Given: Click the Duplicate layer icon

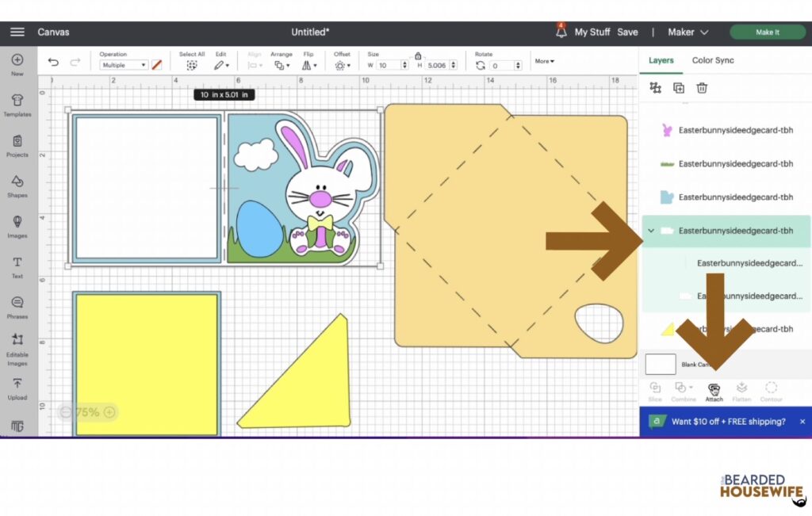Looking at the screenshot, I should pos(679,88).
